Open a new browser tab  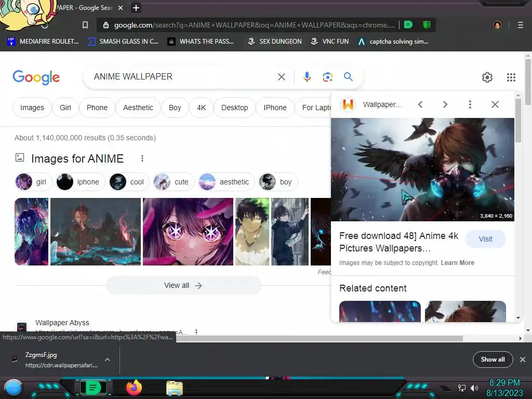136,8
